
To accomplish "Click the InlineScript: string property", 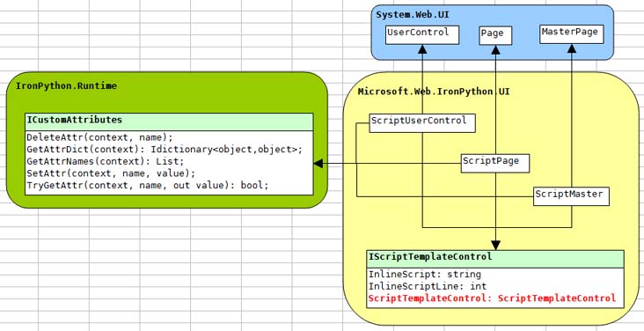I will (x=425, y=274).
